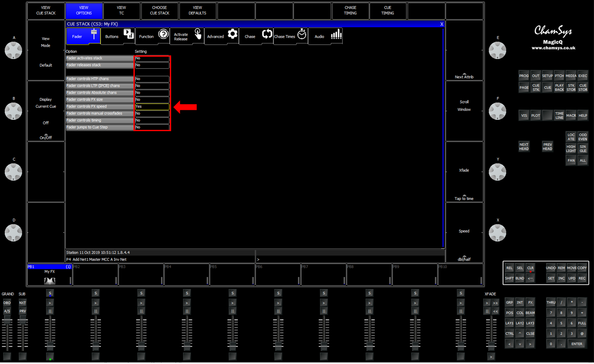
Task: Click the PLAY BACK key
Action: click(559, 87)
